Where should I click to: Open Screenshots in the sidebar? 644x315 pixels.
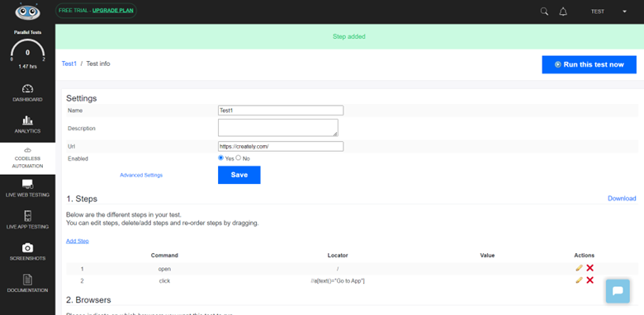click(27, 252)
